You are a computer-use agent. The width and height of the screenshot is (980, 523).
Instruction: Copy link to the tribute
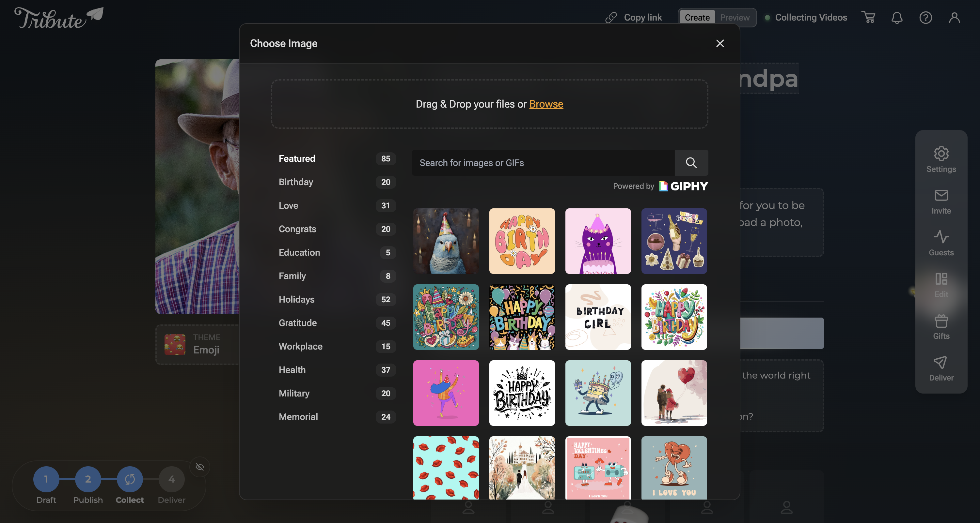click(x=634, y=18)
